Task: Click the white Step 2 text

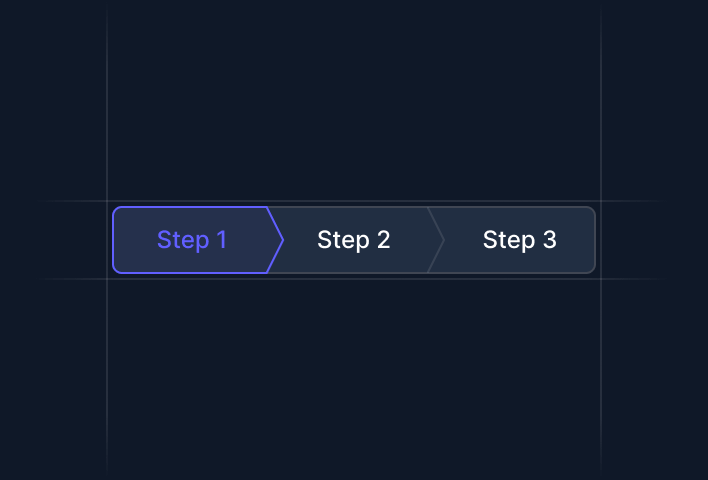Action: tap(353, 240)
